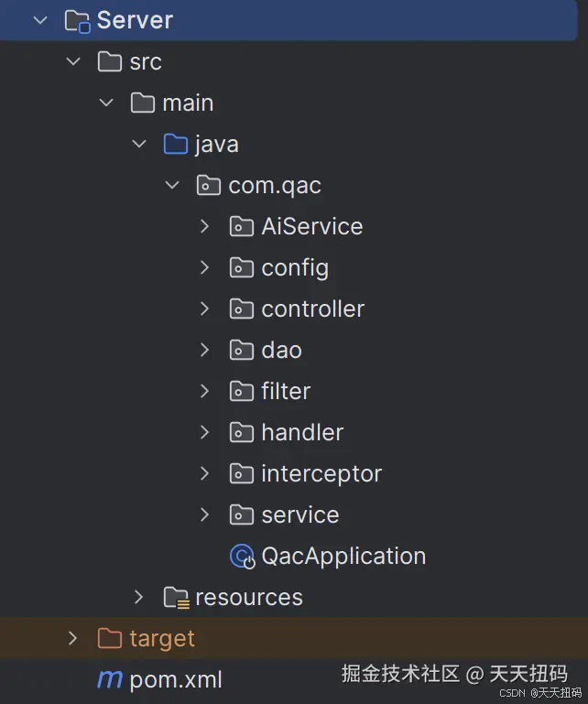Select the config package label

(x=294, y=268)
